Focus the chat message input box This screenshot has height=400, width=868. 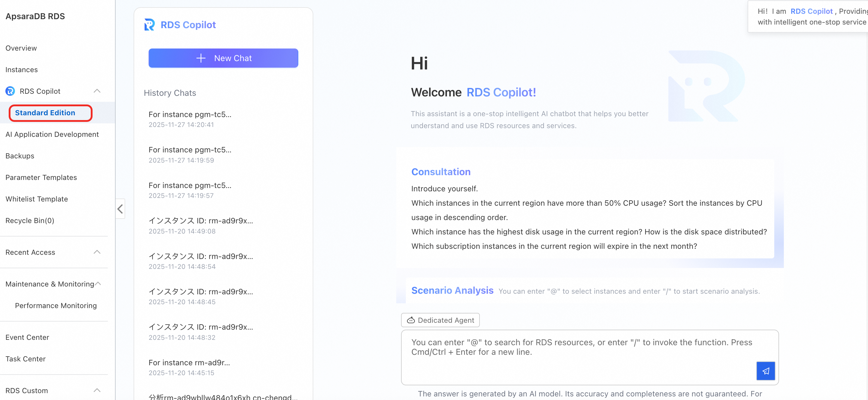[x=573, y=357]
